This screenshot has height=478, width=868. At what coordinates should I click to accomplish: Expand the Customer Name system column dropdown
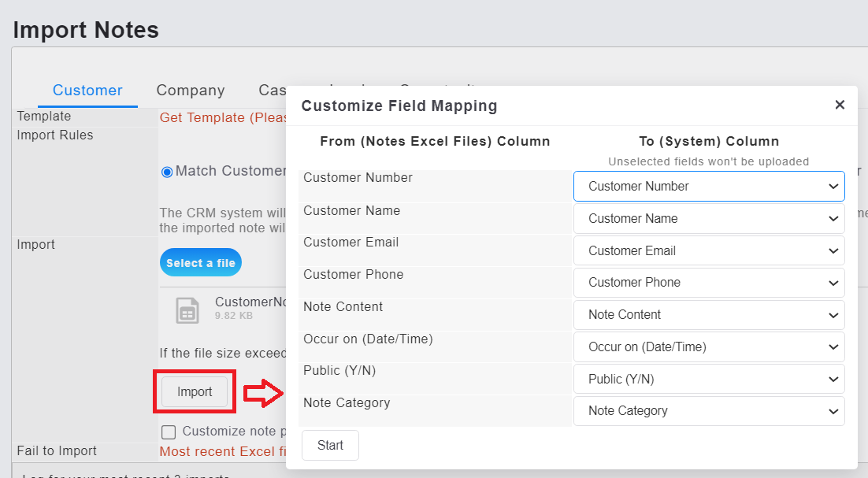(x=708, y=219)
